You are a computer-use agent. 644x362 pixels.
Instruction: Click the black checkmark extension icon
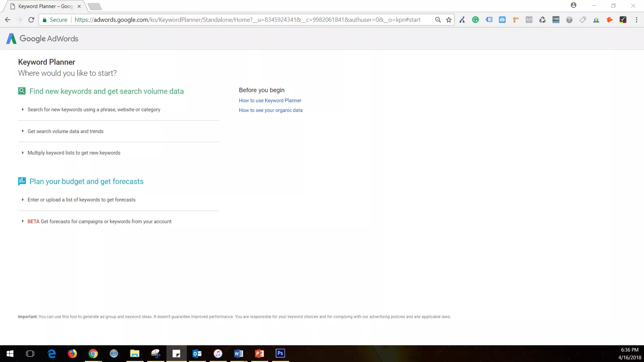click(x=623, y=19)
